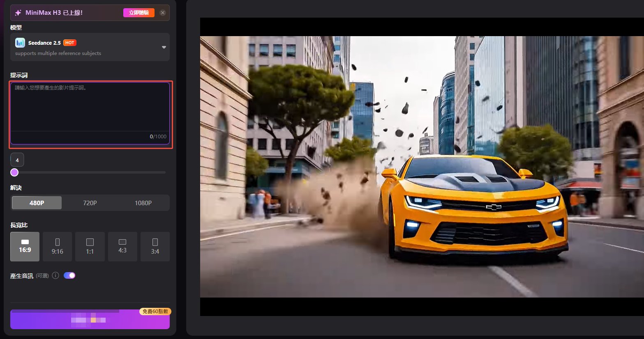
Task: Click the yellow car video preview
Action: tap(422, 167)
